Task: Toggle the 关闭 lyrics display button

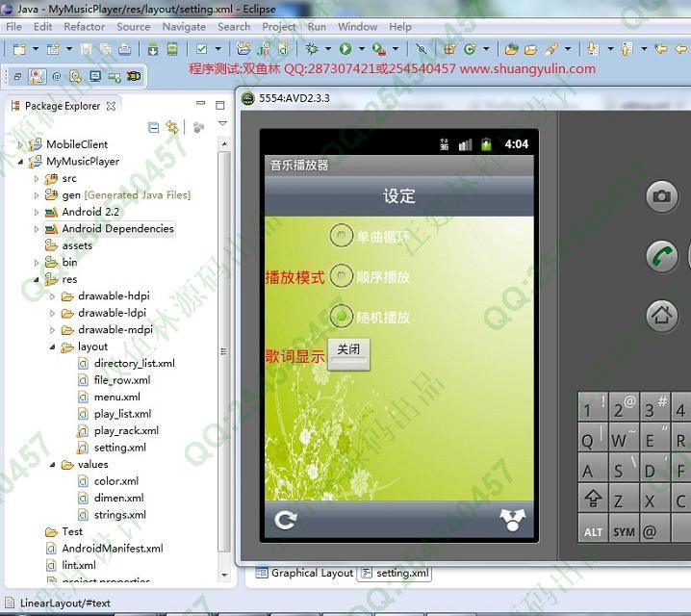Action: [x=348, y=351]
